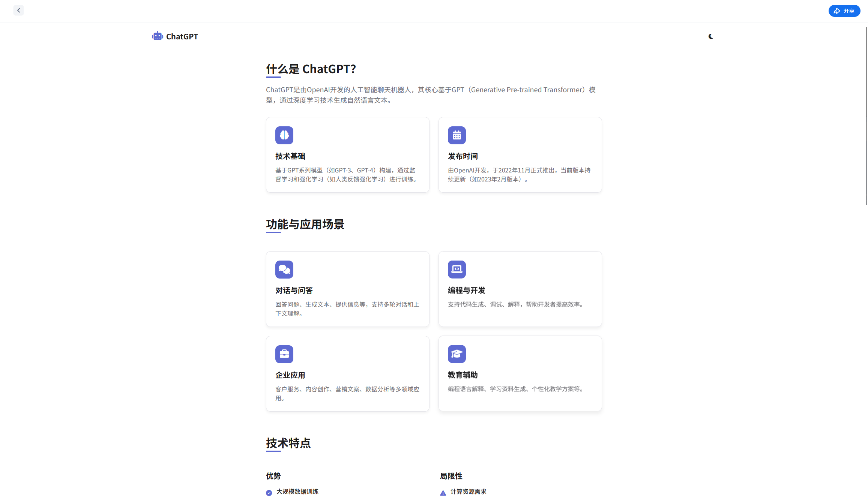Click the briefcase icon on 企业应用 card

(284, 354)
